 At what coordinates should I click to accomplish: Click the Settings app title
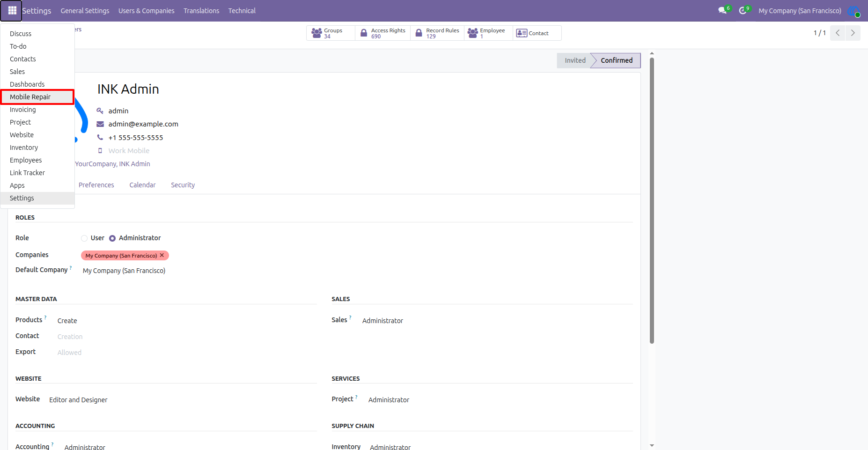[x=37, y=11]
